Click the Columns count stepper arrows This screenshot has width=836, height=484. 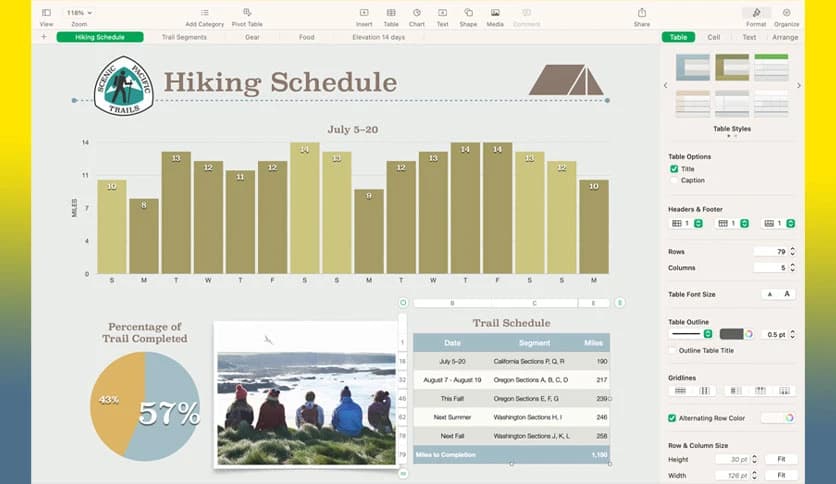click(792, 268)
